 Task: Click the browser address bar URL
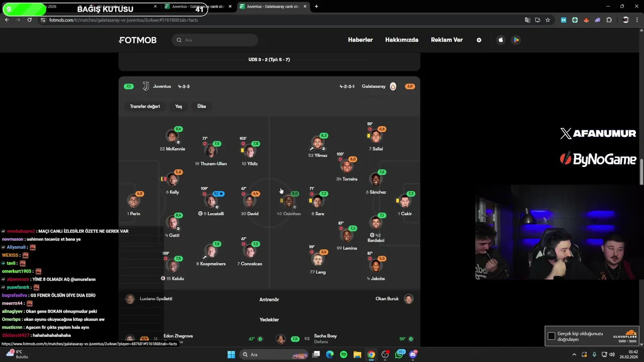(x=123, y=20)
